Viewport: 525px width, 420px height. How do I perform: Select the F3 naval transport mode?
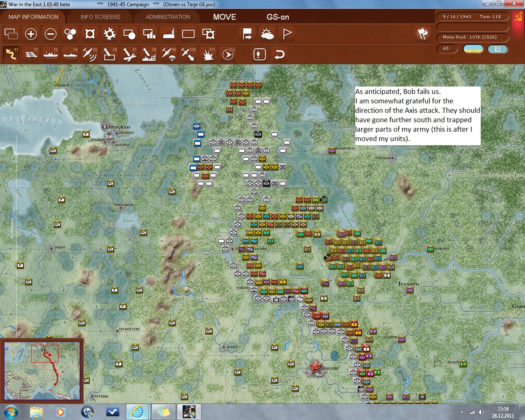coord(50,54)
